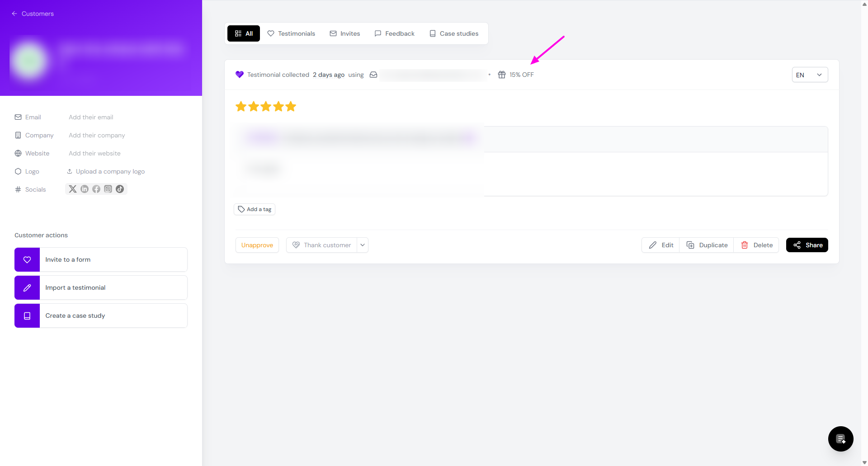
Task: Click the X (Twitter) social icon
Action: pyautogui.click(x=72, y=189)
